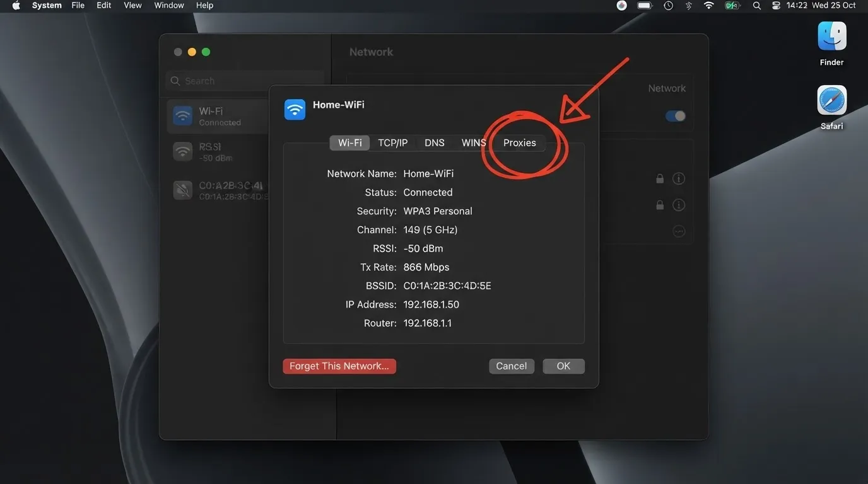The height and width of the screenshot is (484, 868).
Task: Focus the Search field in the sidebar
Action: point(246,81)
